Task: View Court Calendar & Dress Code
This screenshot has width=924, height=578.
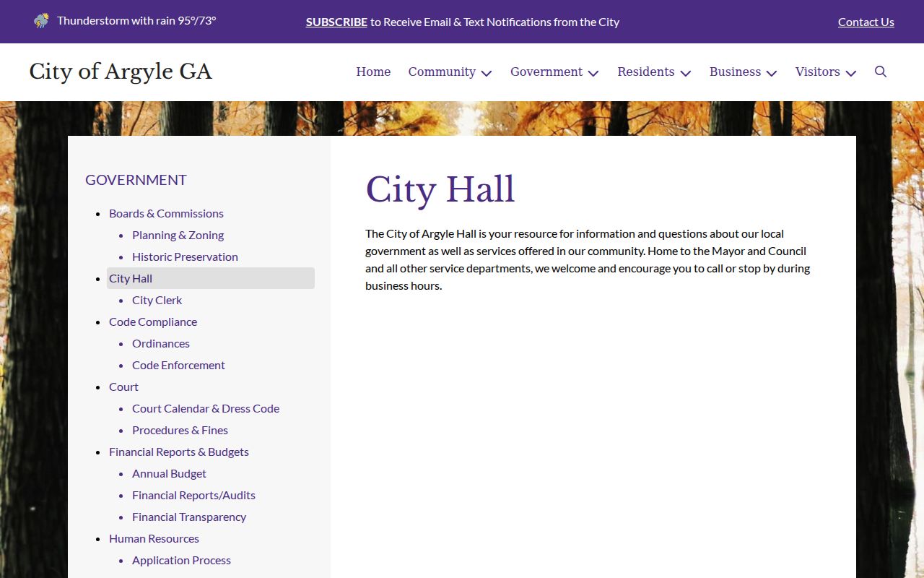Action: (x=206, y=408)
